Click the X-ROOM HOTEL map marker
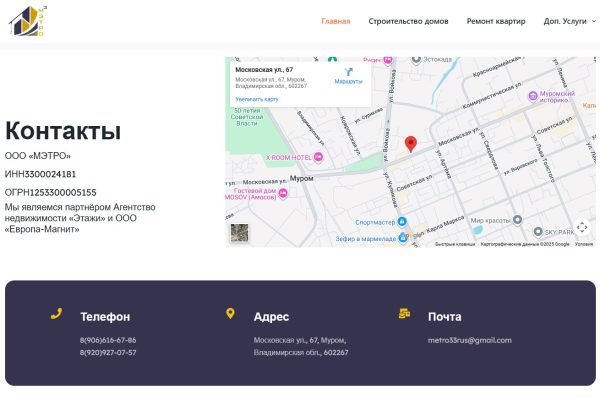This screenshot has height=400, width=600. (x=319, y=158)
